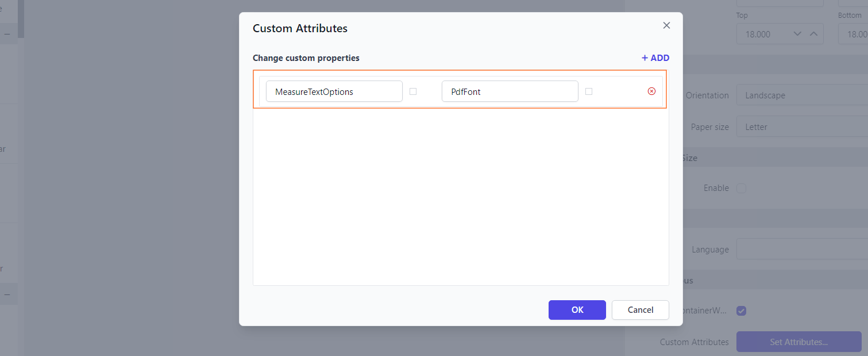The height and width of the screenshot is (356, 868).
Task: Decrease Top margin with down chevron
Action: pyautogui.click(x=797, y=34)
